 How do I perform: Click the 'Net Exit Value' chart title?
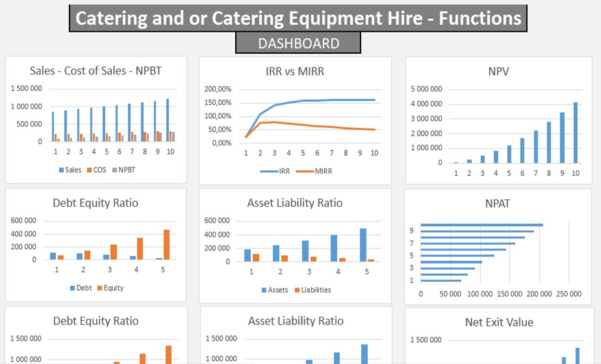coord(499,322)
